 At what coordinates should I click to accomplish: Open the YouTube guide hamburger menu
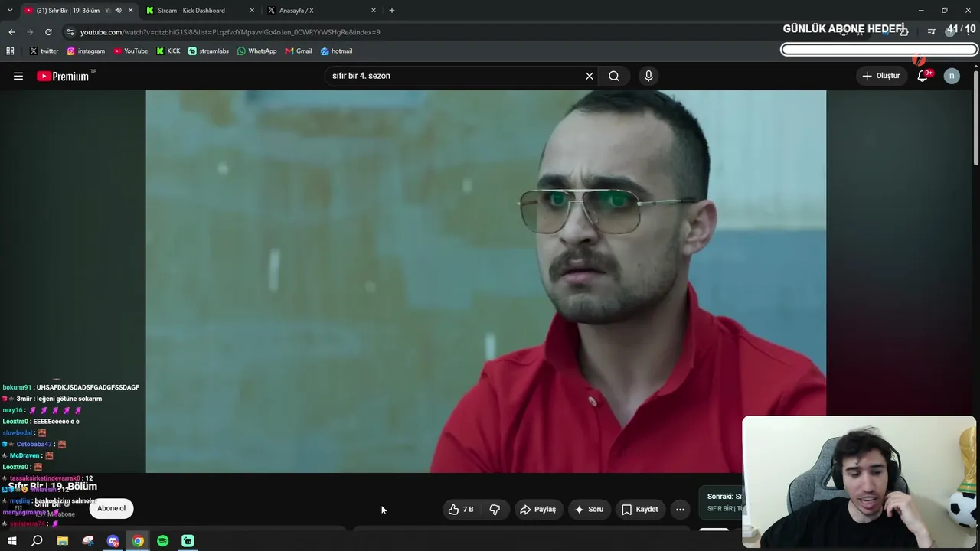tap(18, 76)
